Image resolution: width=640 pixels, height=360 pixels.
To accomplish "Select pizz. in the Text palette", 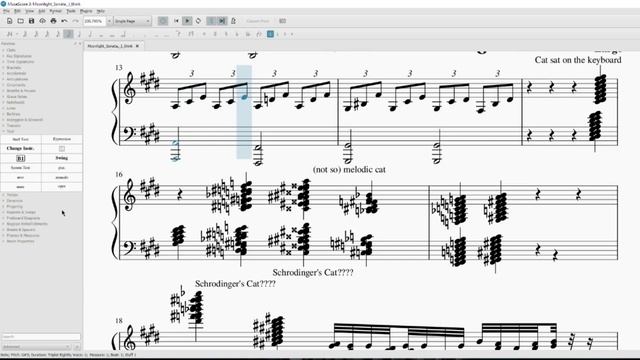I will coord(62,168).
